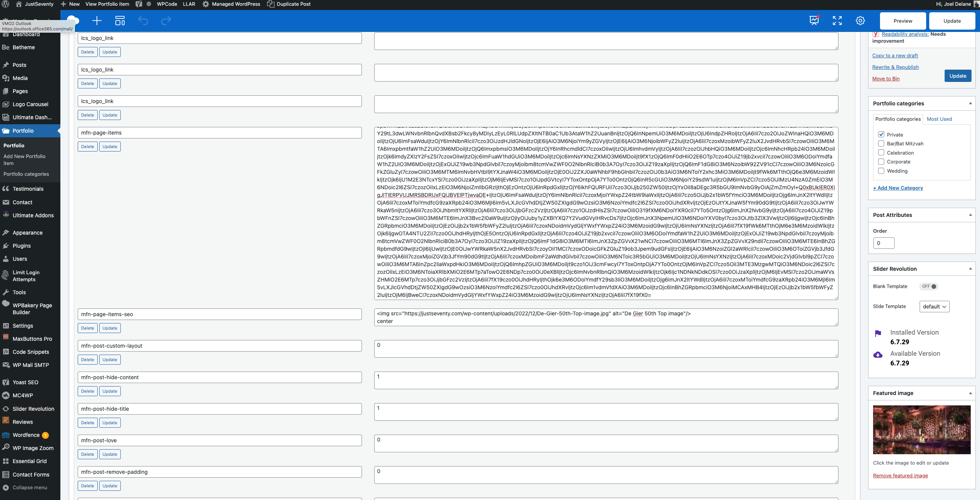Click the Yoast SEO icon in admin bar

(139, 4)
